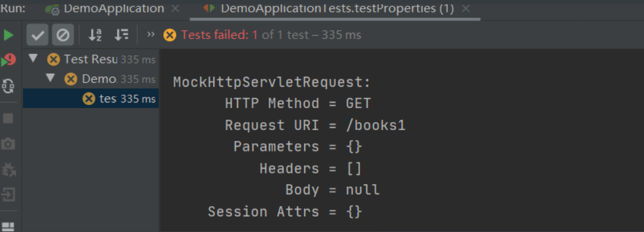The image size is (644, 232).
Task: Click the green Rerun test icon
Action: (8, 35)
